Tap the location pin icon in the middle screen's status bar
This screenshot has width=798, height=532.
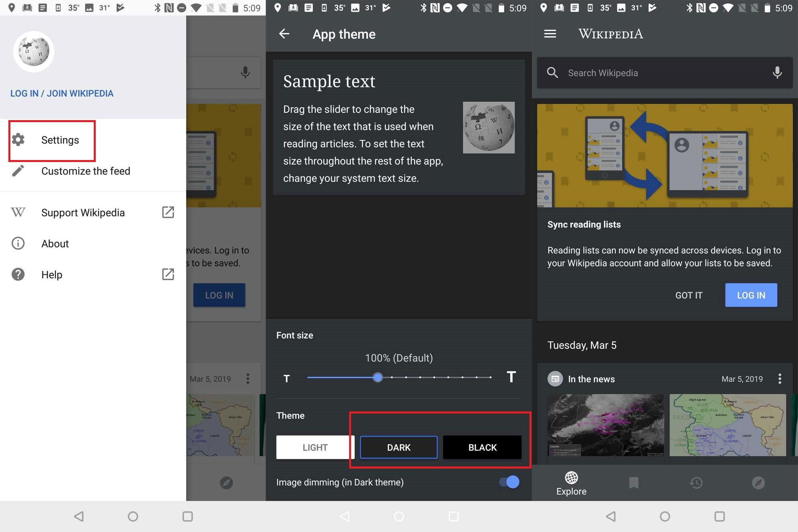coord(278,8)
